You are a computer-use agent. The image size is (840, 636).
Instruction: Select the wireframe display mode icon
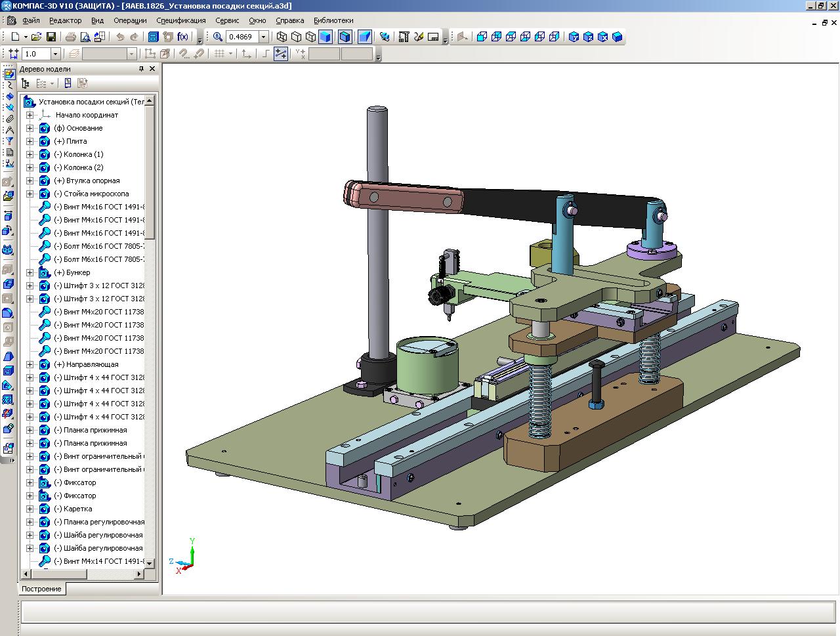click(282, 37)
